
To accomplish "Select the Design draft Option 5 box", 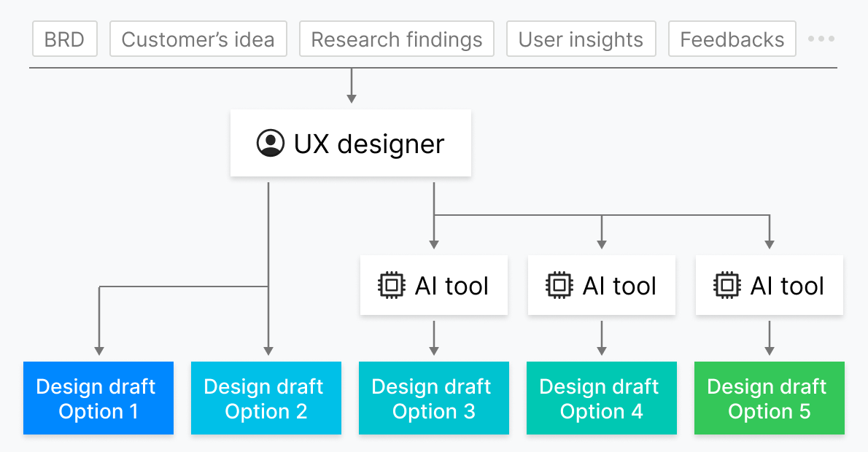I will [x=770, y=398].
